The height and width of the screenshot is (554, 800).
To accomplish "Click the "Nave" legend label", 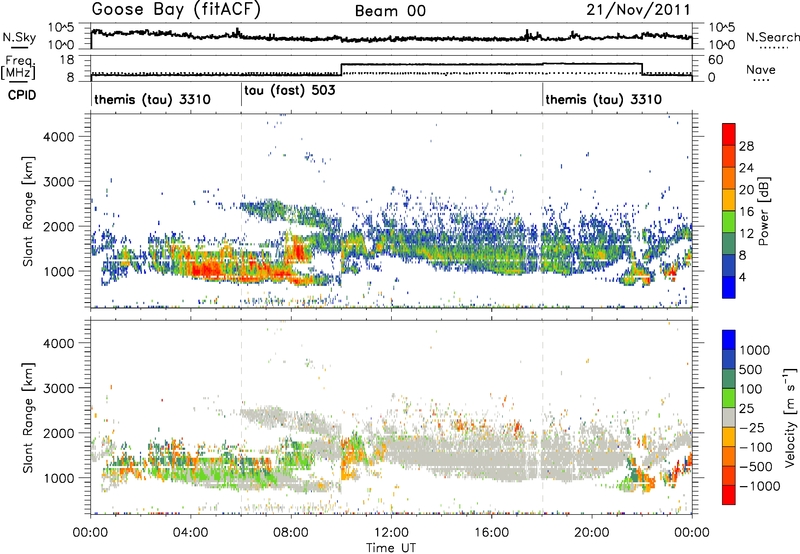I will coord(761,70).
